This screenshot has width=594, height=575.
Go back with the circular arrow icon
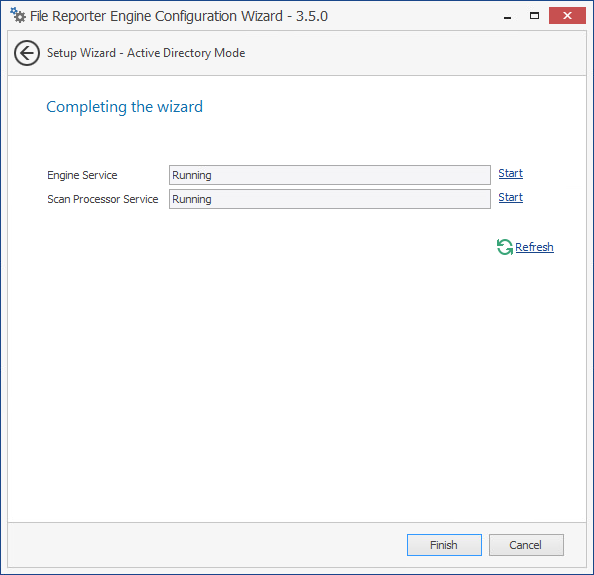(27, 53)
